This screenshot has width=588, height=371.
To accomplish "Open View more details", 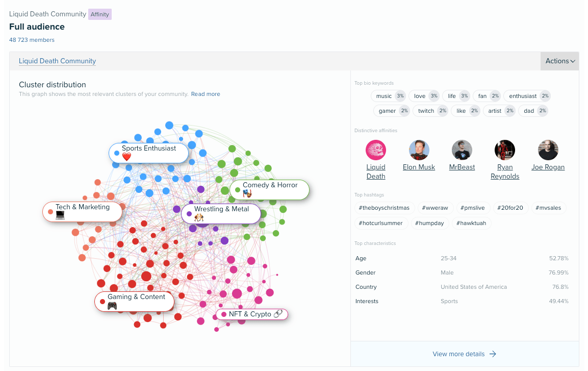I will [464, 354].
